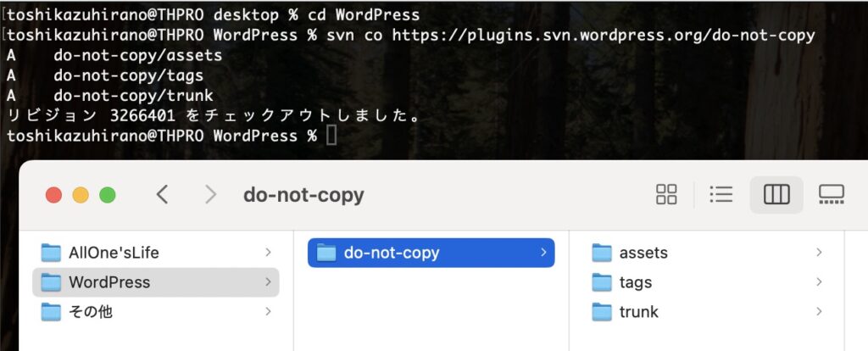Expand trunk via its chevron
Screen dimensions: 868x351
[x=819, y=312]
